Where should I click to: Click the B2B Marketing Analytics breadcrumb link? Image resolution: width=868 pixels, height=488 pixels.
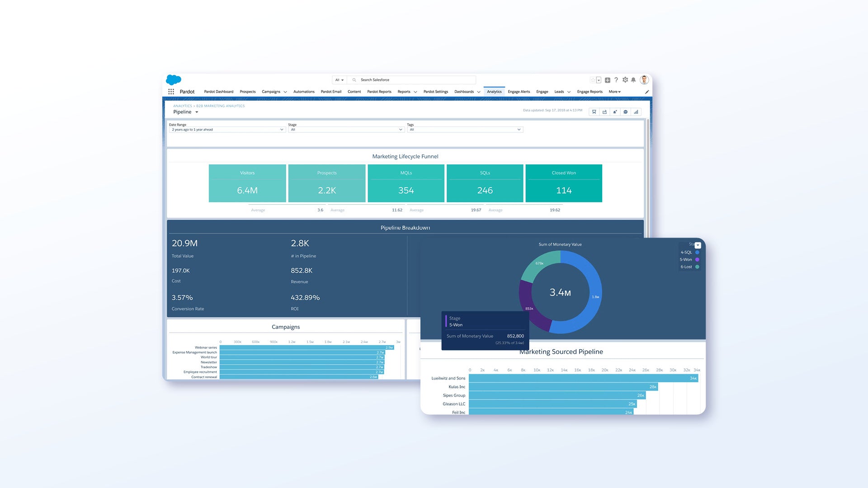pyautogui.click(x=220, y=106)
